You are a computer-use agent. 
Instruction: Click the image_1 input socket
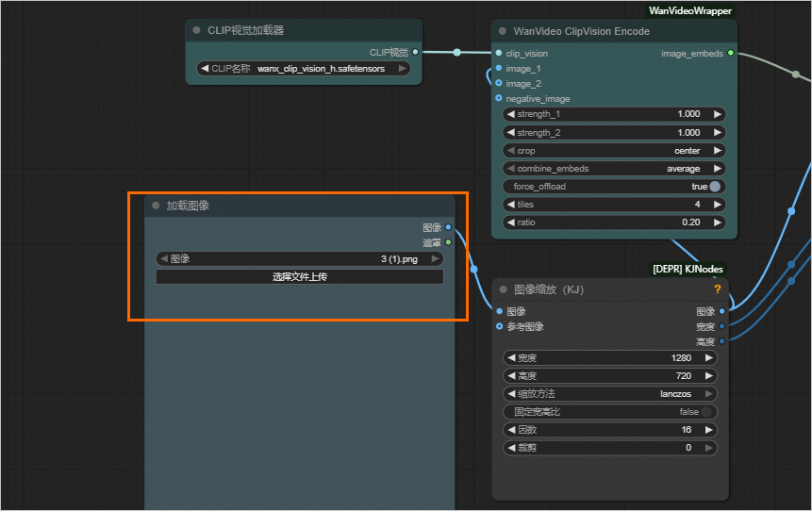point(499,68)
